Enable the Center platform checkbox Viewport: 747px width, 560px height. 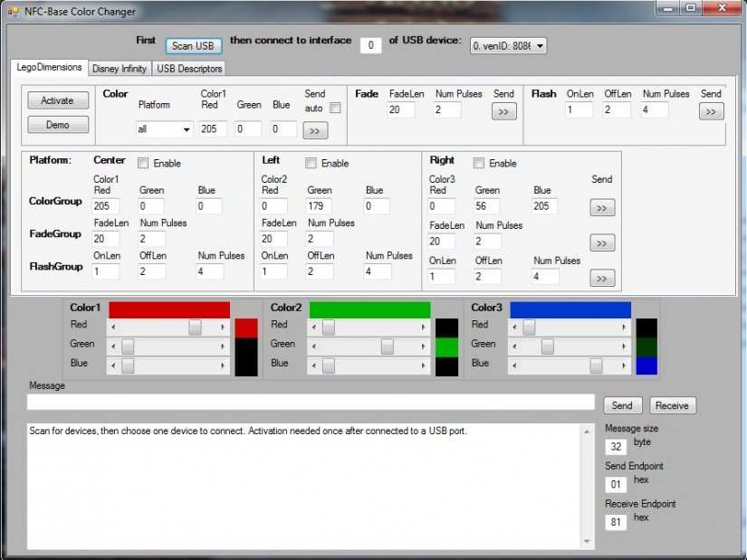(x=143, y=164)
